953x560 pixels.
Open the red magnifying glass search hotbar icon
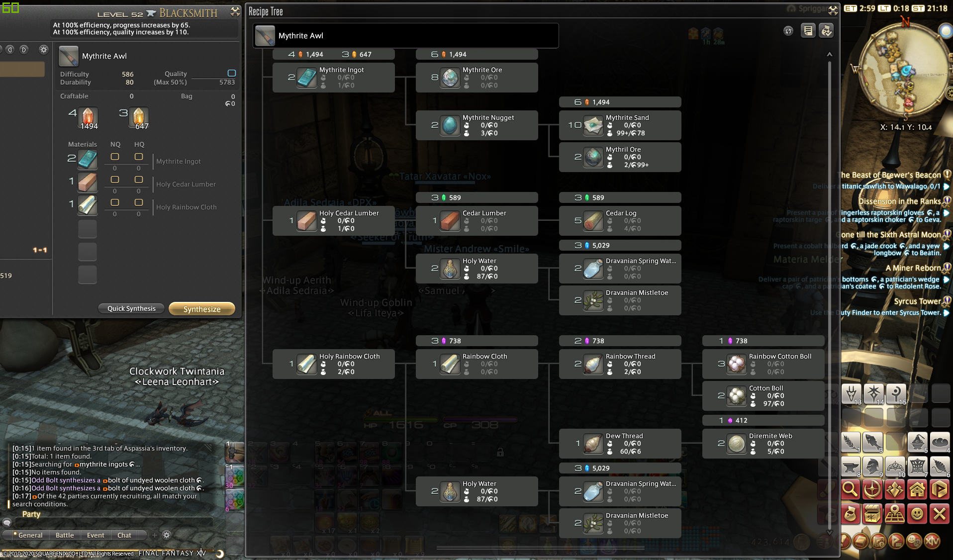point(851,490)
